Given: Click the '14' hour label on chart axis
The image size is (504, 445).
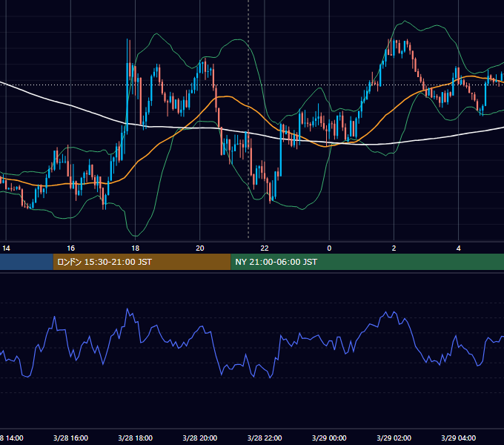Looking at the screenshot, I should point(6,248).
